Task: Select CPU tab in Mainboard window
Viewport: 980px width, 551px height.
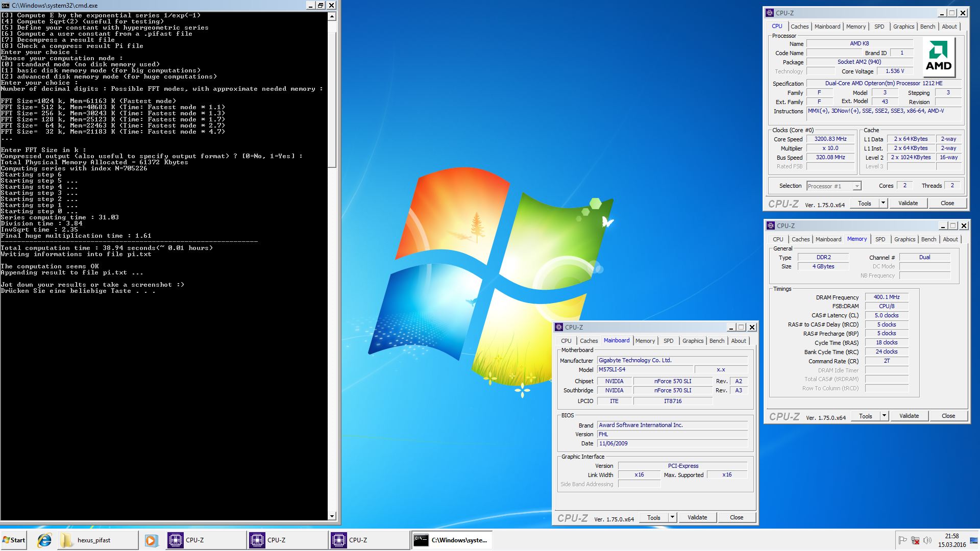Action: coord(566,341)
